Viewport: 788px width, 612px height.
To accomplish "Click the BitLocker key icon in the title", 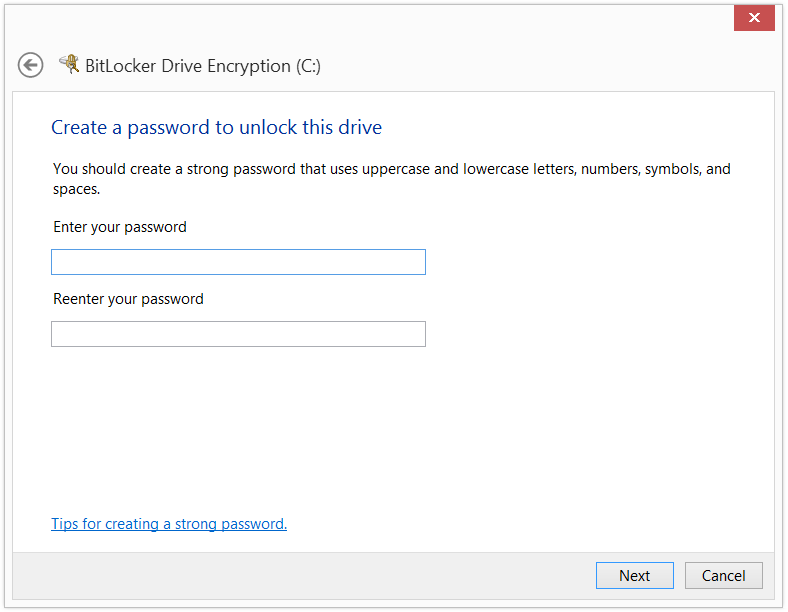I will [69, 64].
